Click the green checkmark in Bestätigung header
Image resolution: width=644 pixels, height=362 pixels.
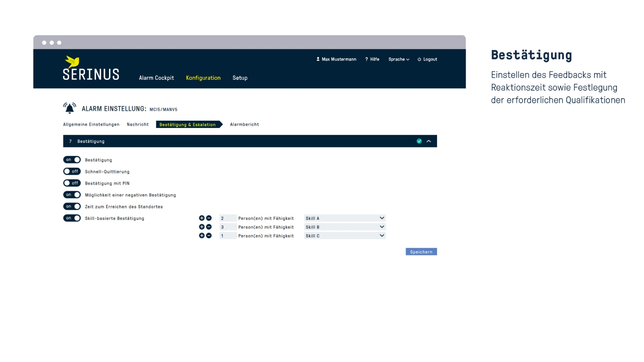(x=419, y=141)
